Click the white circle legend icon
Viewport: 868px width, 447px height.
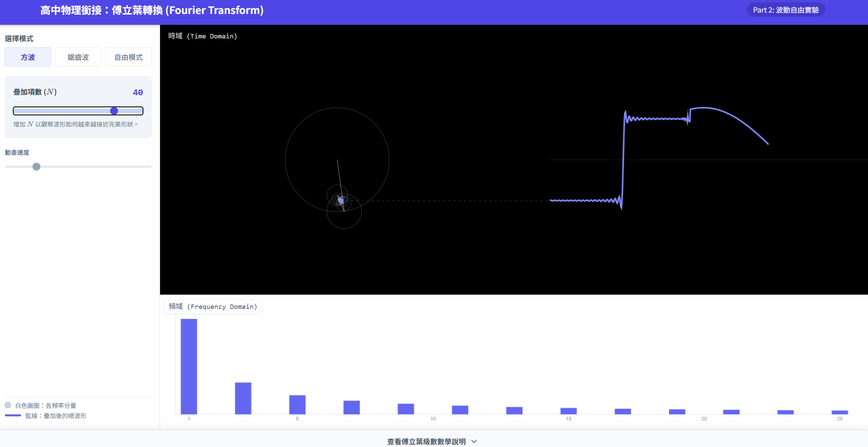click(8, 405)
